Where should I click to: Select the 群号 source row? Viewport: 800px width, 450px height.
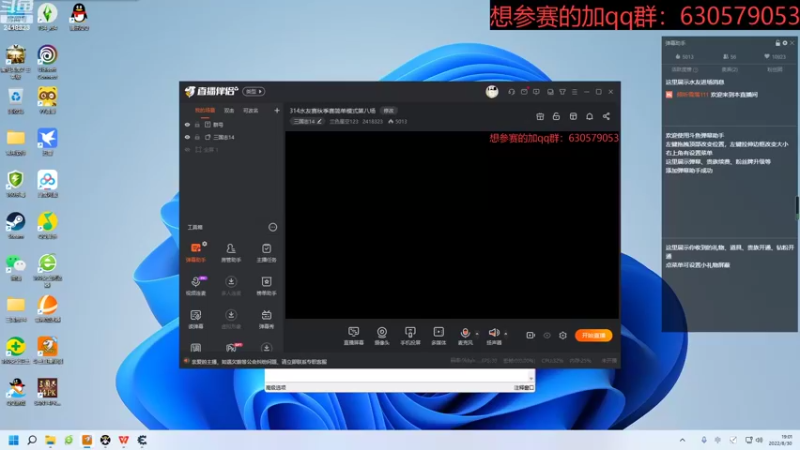coord(232,124)
